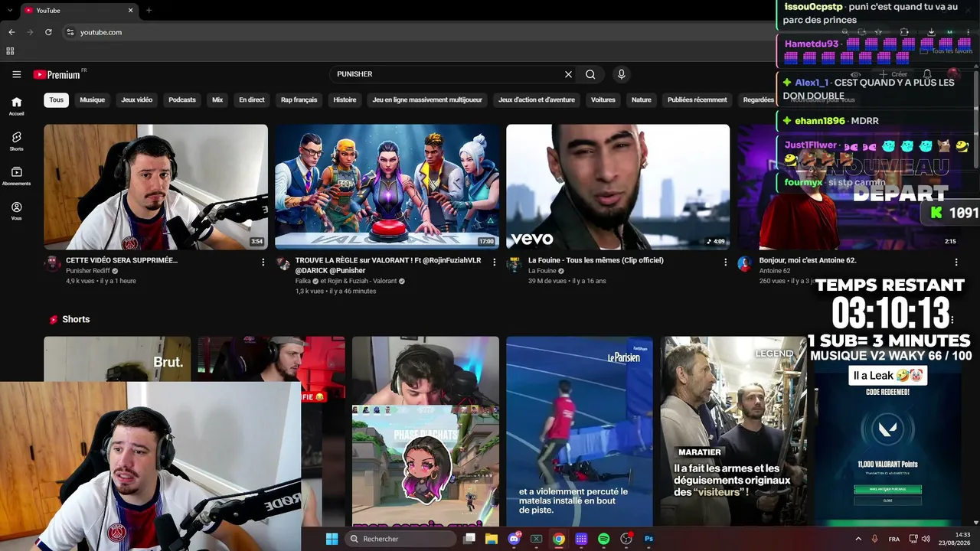Open the Vous sidebar section
Viewport: 980px width, 551px height.
click(x=16, y=211)
